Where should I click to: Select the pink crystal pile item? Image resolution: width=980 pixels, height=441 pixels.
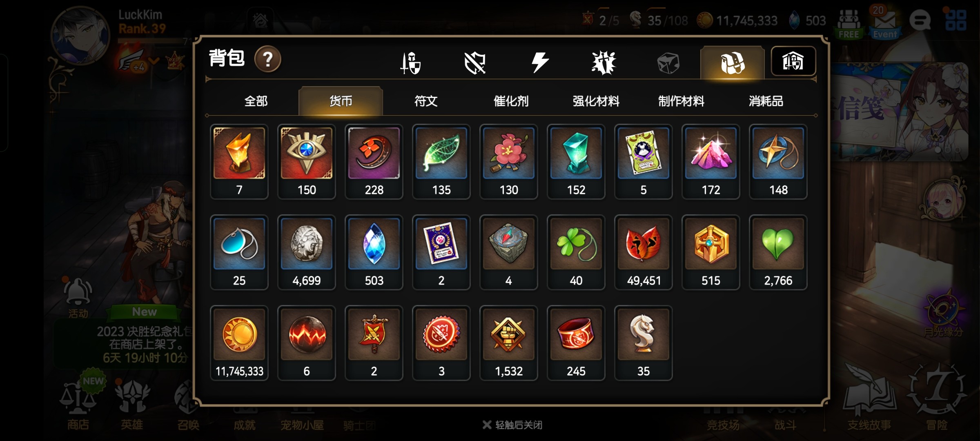pyautogui.click(x=711, y=162)
